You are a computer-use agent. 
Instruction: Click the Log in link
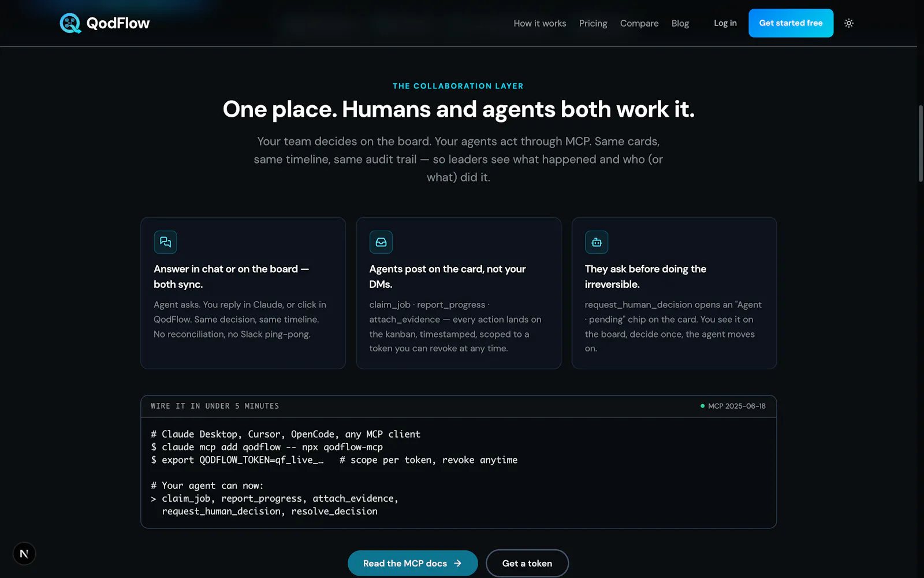click(x=725, y=23)
